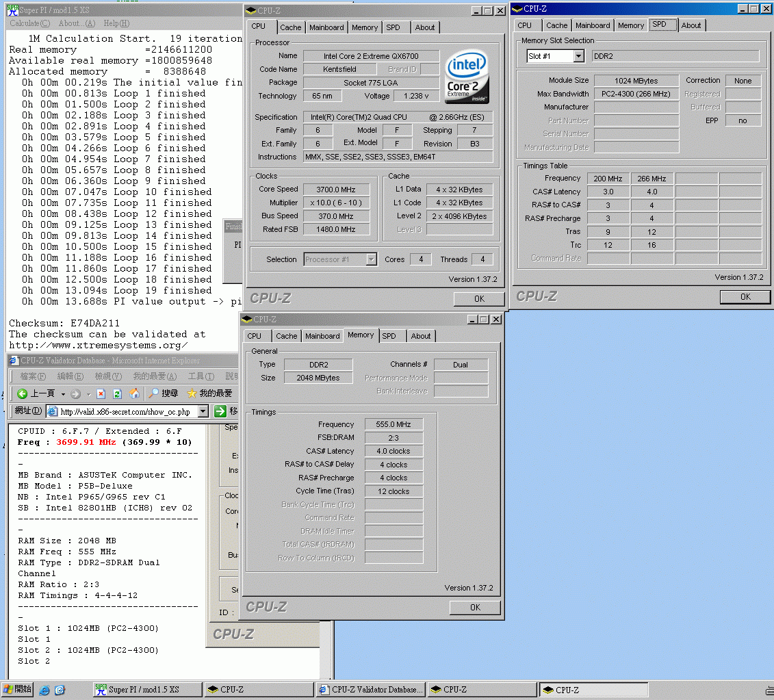Click the Module Size value 1024 MBytes
This screenshot has height=700, width=774.
pos(636,81)
